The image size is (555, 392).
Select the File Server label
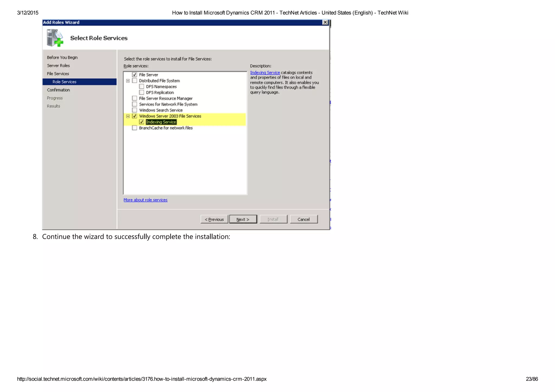149,75
